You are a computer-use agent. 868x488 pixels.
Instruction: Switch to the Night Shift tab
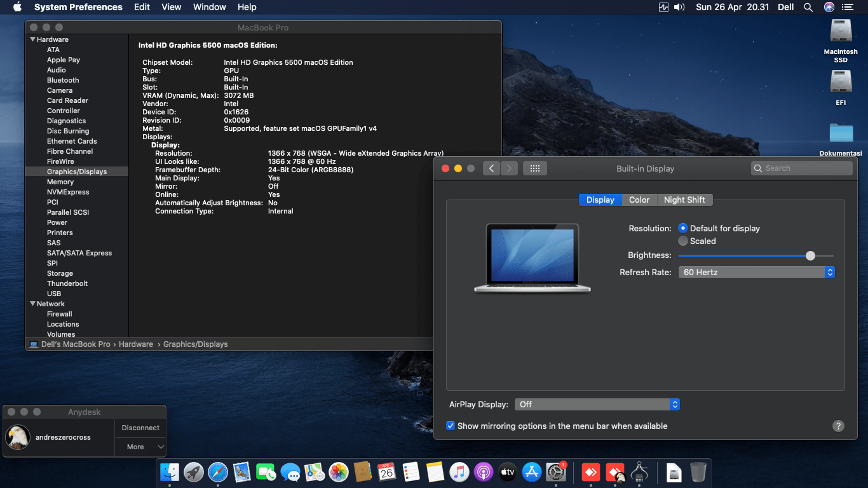click(684, 200)
